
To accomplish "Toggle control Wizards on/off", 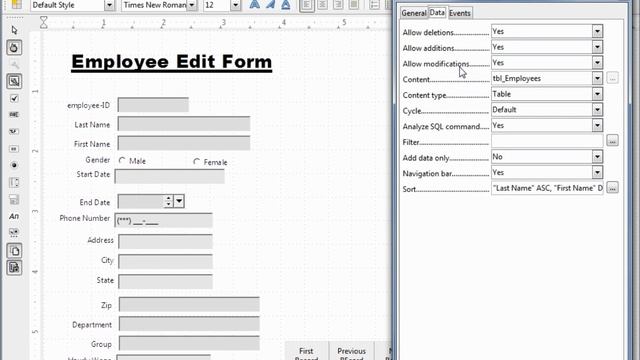I will (14, 268).
